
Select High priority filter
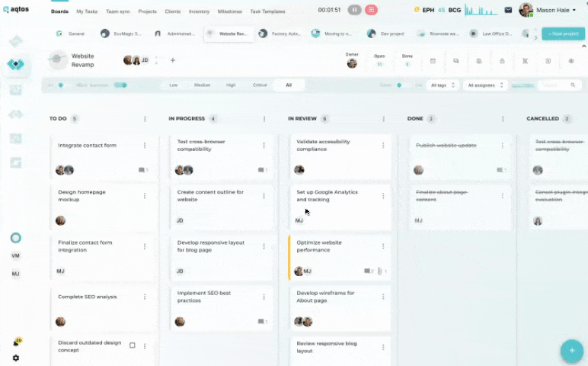click(231, 85)
